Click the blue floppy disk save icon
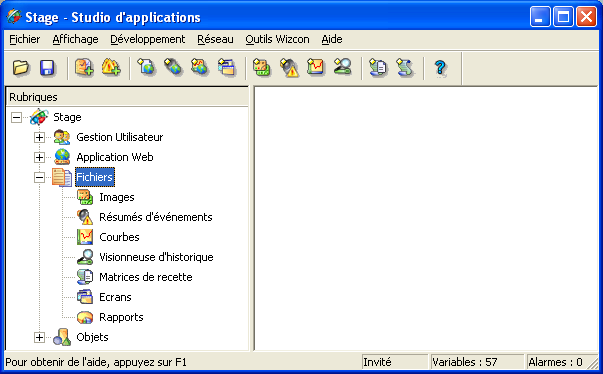Image resolution: width=603 pixels, height=374 pixels. (48, 68)
